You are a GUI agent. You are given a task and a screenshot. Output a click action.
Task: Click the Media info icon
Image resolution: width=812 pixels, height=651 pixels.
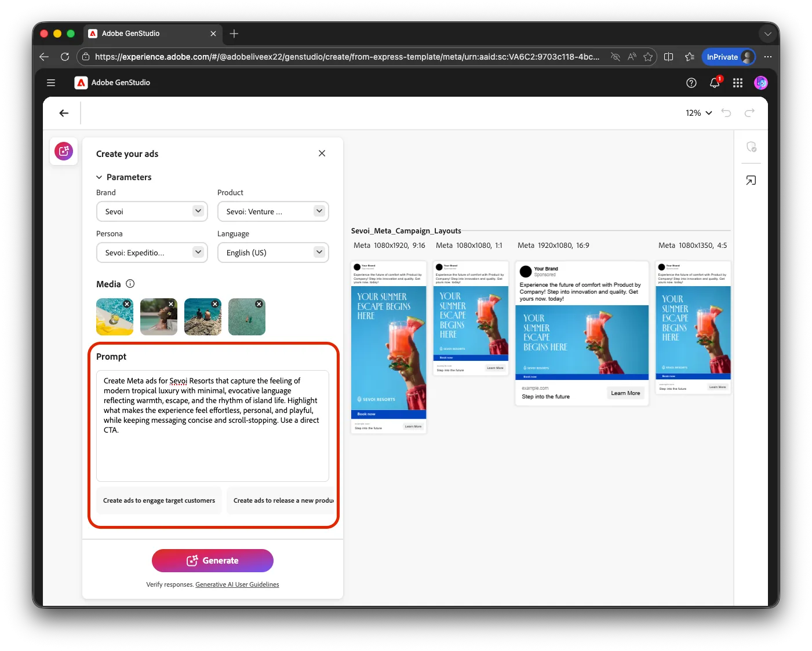coord(130,284)
